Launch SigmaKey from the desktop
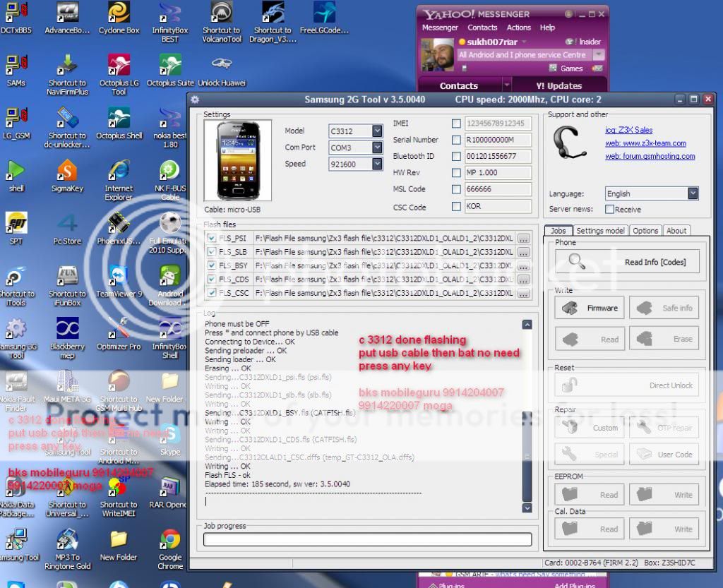 (x=67, y=171)
